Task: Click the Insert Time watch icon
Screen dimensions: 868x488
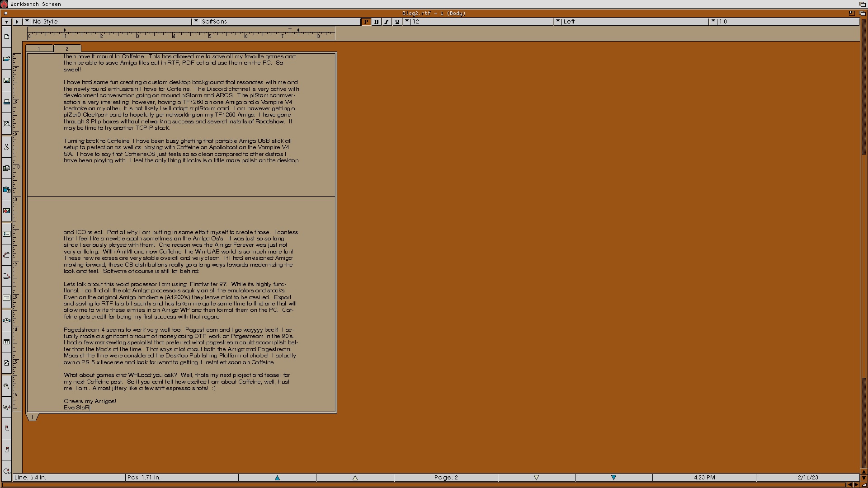Action: (x=7, y=320)
